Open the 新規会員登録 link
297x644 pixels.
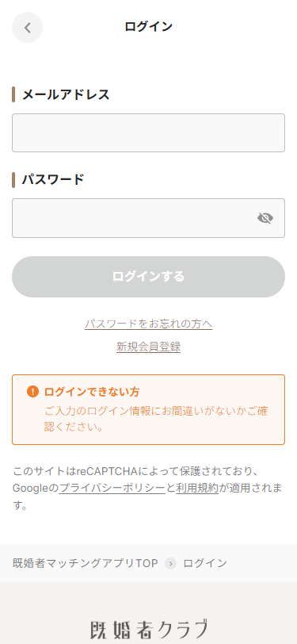pos(149,347)
